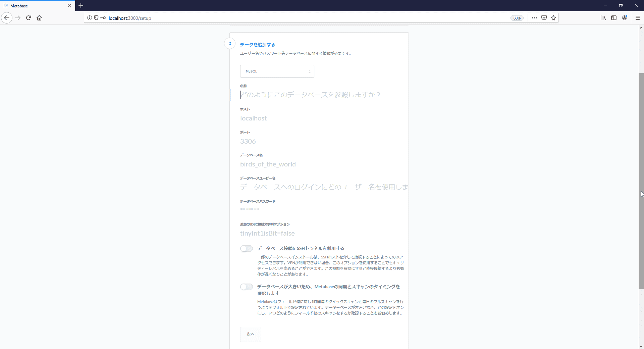Click the saved login key icon

(x=103, y=18)
